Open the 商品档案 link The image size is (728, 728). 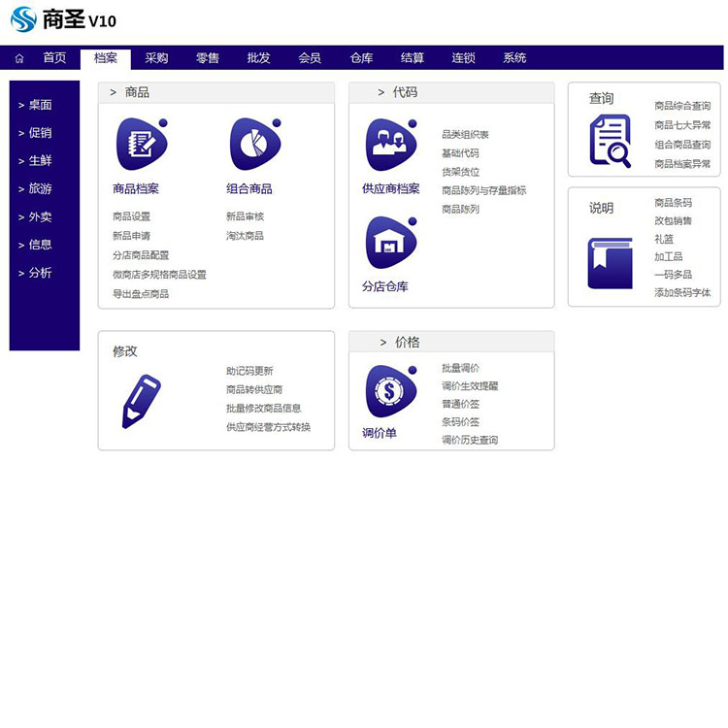(136, 189)
